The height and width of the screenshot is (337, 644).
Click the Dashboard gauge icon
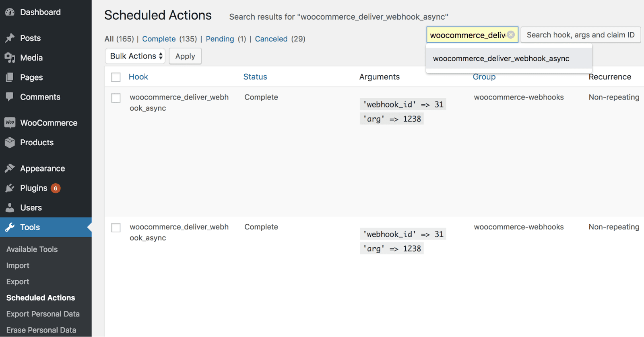click(10, 12)
